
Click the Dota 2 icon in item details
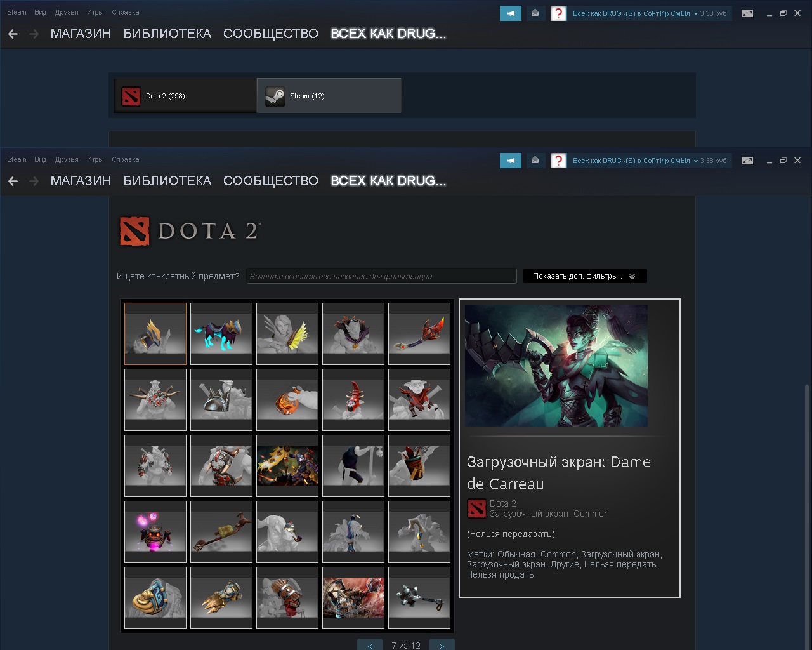point(476,508)
